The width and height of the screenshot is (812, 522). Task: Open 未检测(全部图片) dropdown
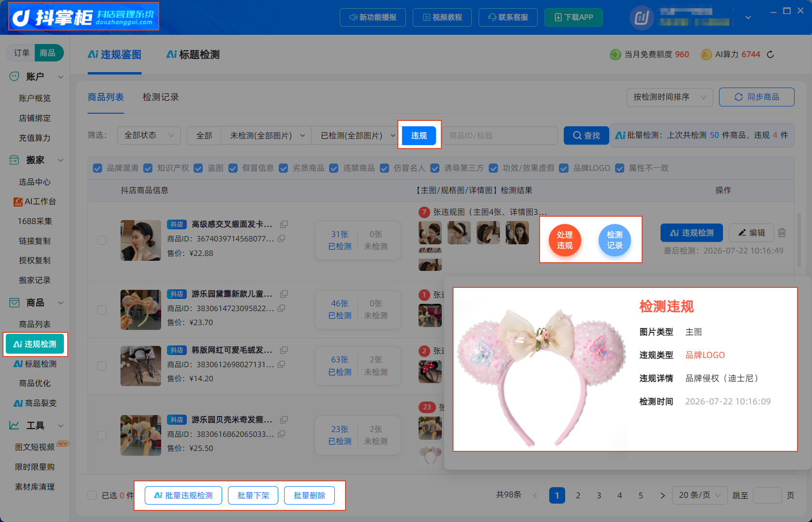(266, 135)
